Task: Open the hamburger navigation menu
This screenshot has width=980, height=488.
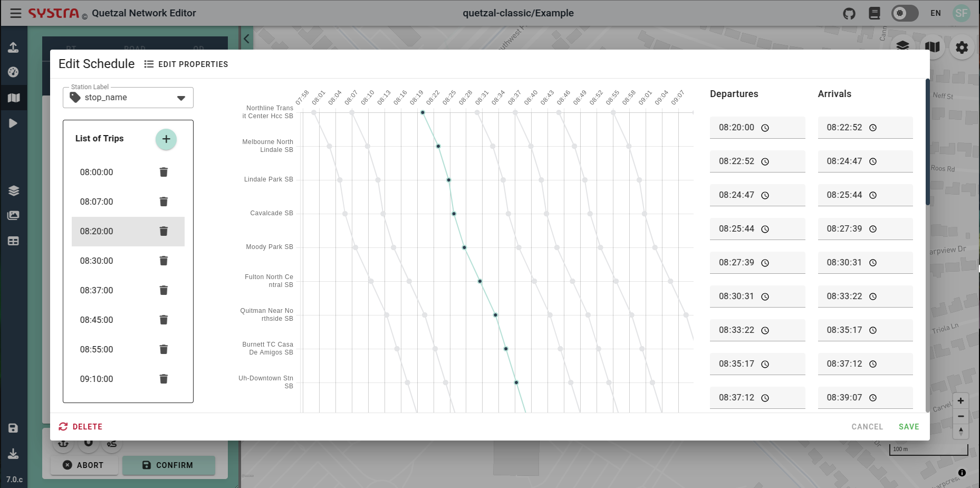Action: click(16, 13)
